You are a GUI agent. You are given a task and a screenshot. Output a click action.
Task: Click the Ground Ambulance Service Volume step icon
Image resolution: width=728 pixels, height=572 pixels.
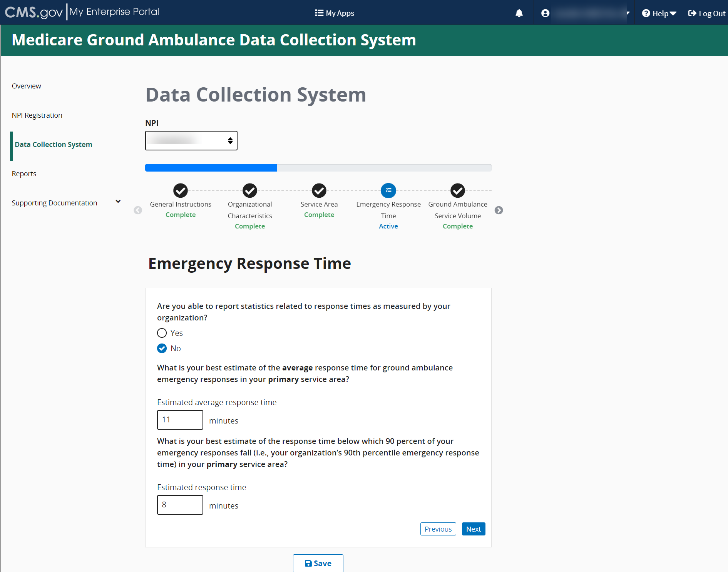click(458, 190)
